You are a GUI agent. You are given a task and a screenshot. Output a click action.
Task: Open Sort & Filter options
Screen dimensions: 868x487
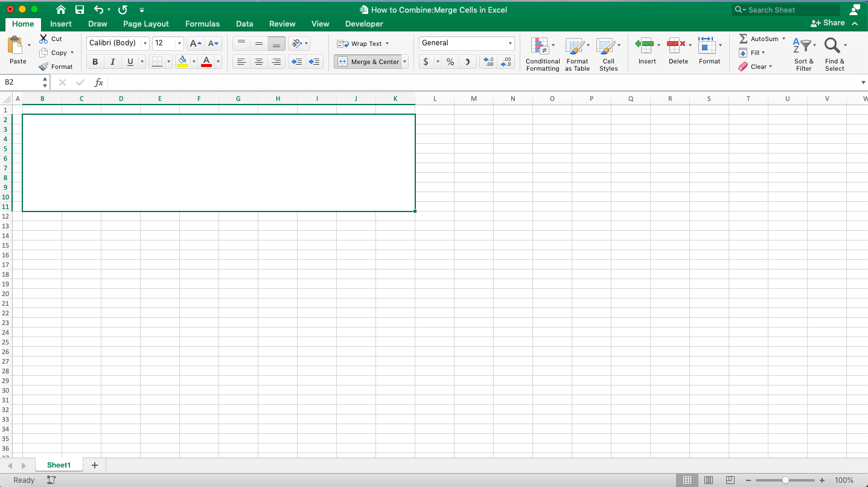803,54
